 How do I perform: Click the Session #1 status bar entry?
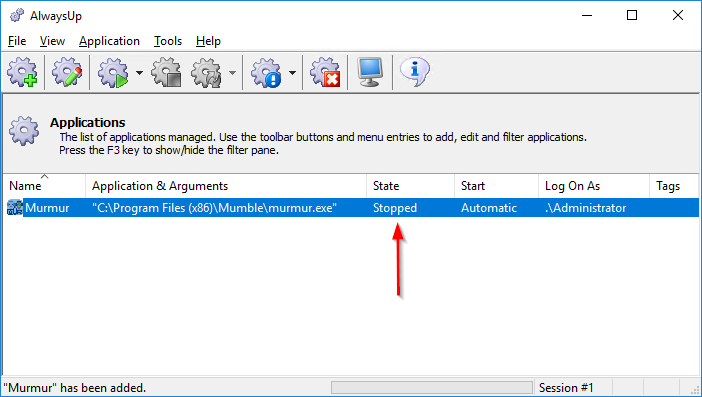coord(566,388)
